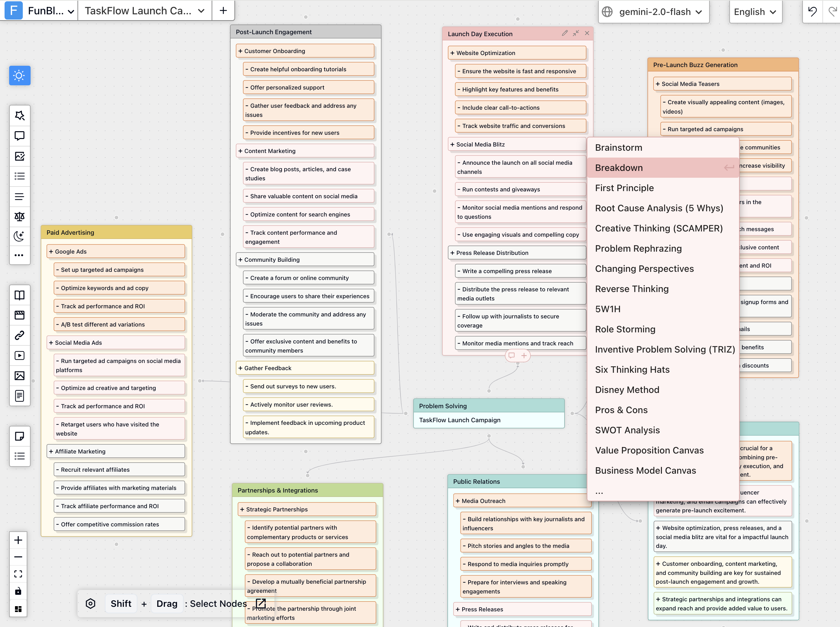This screenshot has width=840, height=627.
Task: Select the sticky note tool
Action: (20, 436)
